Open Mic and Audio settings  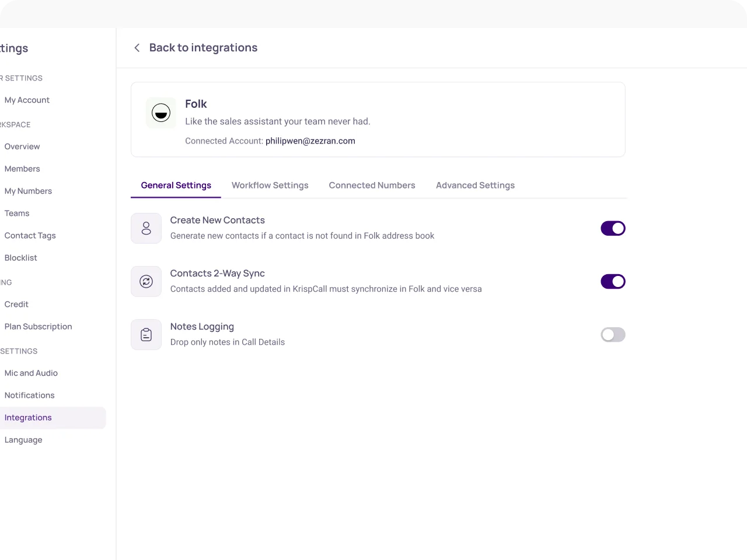click(x=31, y=373)
